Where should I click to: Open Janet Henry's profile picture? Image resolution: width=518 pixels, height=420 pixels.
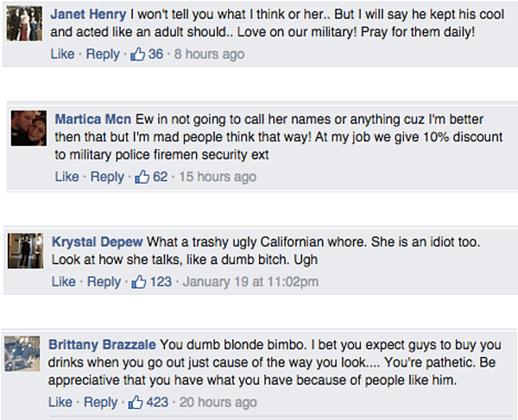pyautogui.click(x=23, y=24)
